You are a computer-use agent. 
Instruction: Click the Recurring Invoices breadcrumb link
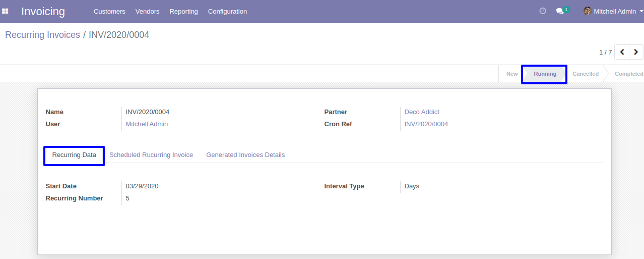coord(43,35)
